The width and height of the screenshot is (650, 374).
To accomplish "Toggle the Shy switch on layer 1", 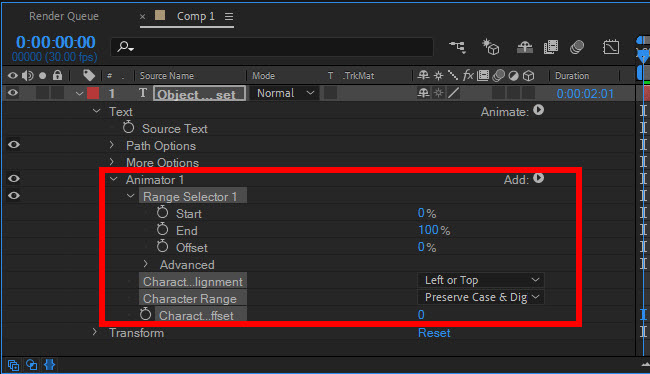I will [423, 93].
